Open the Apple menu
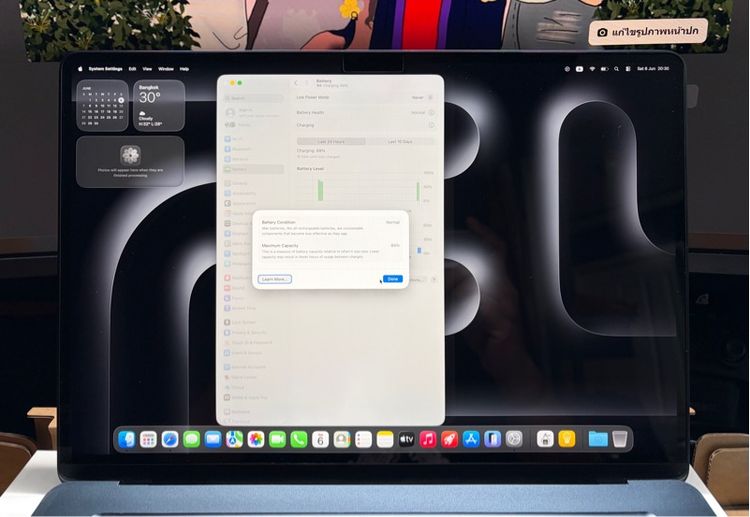The height and width of the screenshot is (517, 750). pyautogui.click(x=80, y=69)
